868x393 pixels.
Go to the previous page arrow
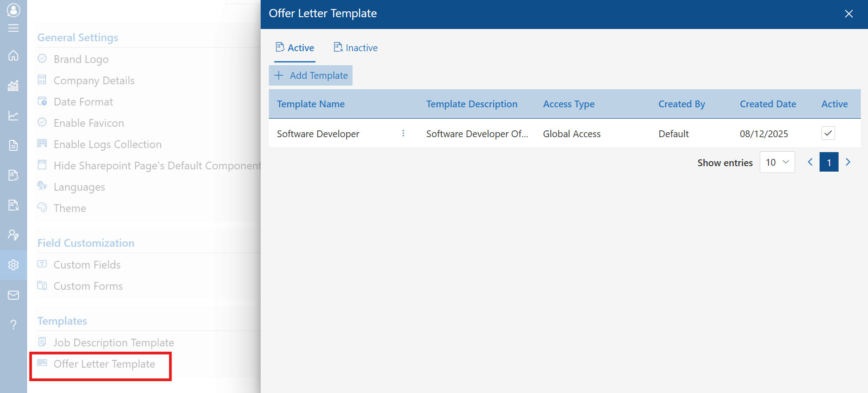pos(810,162)
